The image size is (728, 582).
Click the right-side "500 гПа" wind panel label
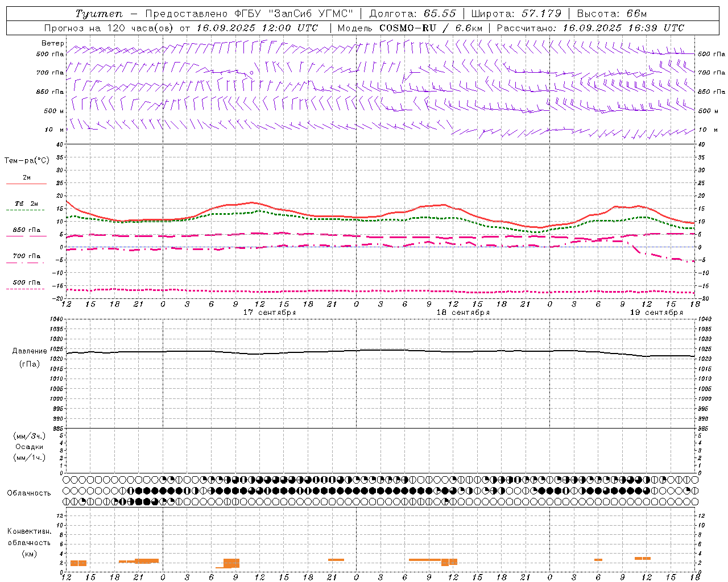[712, 55]
